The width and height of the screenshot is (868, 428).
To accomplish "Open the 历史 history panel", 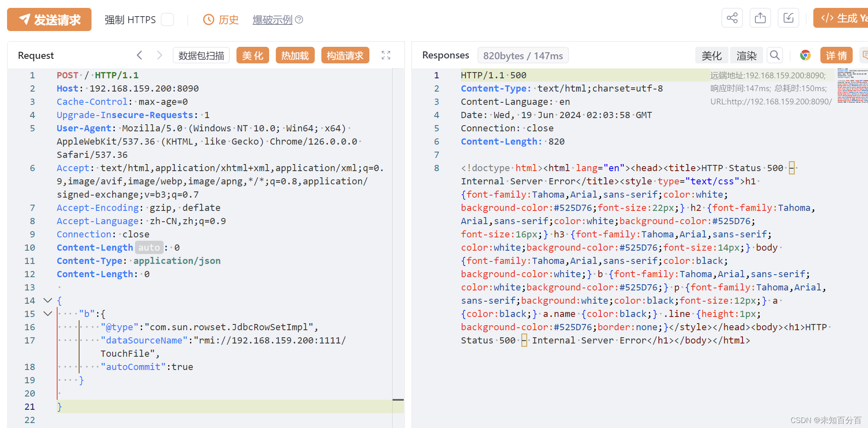I will (x=221, y=19).
